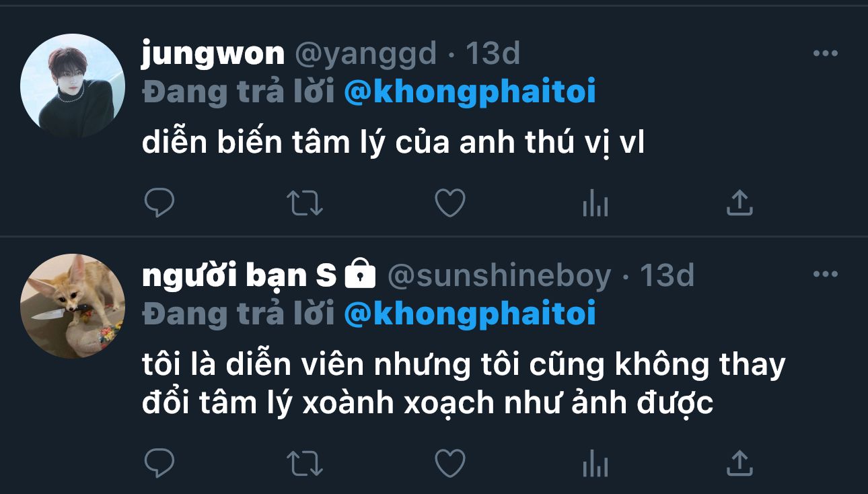
Task: Like người bạn S's tweet
Action: click(450, 463)
